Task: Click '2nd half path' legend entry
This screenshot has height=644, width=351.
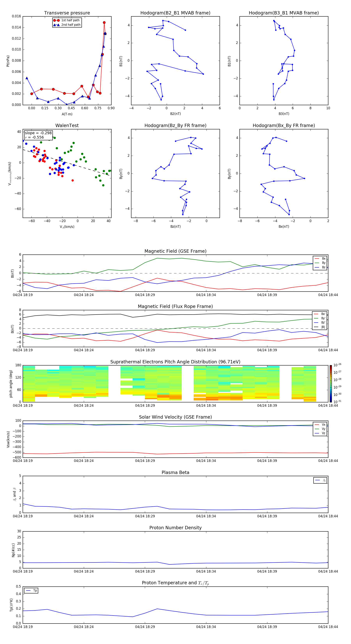Action: tap(67, 25)
